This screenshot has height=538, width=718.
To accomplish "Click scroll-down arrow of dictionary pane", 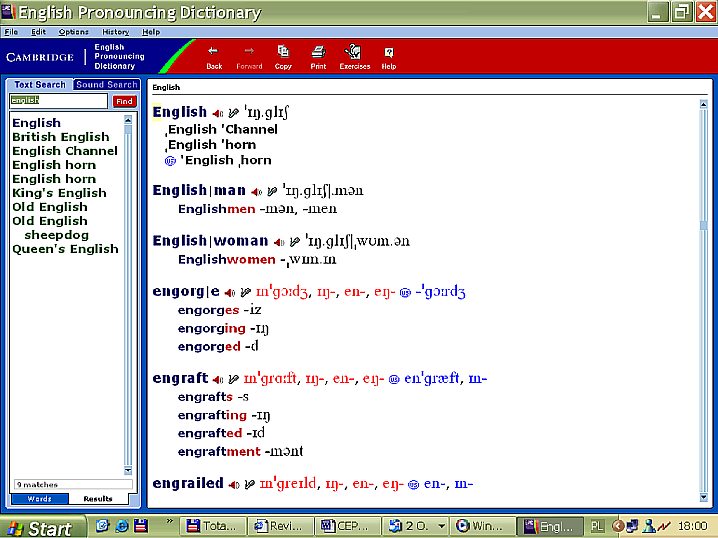I will [x=704, y=497].
